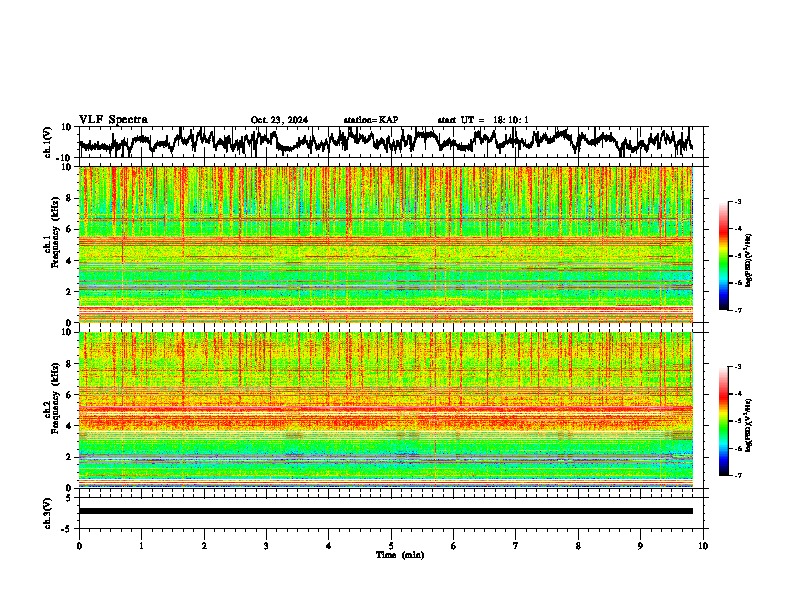Image resolution: width=792 pixels, height=612 pixels.
Task: Click the ch.1 voltage waveform trace
Action: pyautogui.click(x=385, y=141)
